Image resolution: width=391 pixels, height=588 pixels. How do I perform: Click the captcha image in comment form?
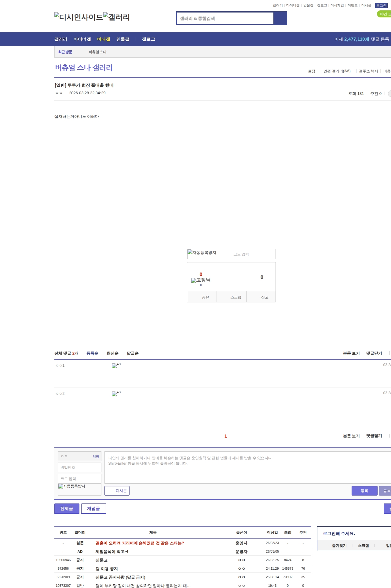tap(72, 486)
